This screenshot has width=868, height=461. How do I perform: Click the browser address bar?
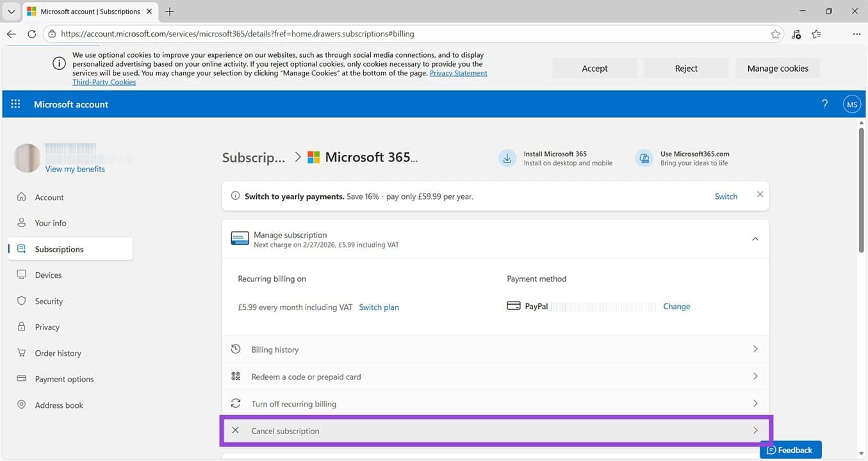256,33
